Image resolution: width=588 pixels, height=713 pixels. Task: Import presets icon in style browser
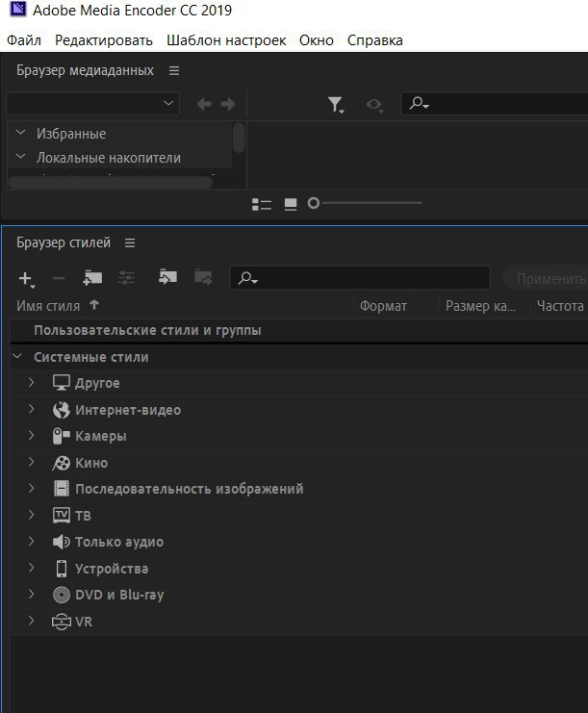point(167,276)
